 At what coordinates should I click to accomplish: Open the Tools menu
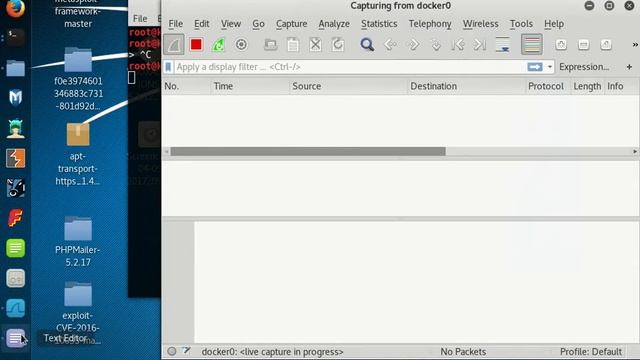[x=521, y=24]
